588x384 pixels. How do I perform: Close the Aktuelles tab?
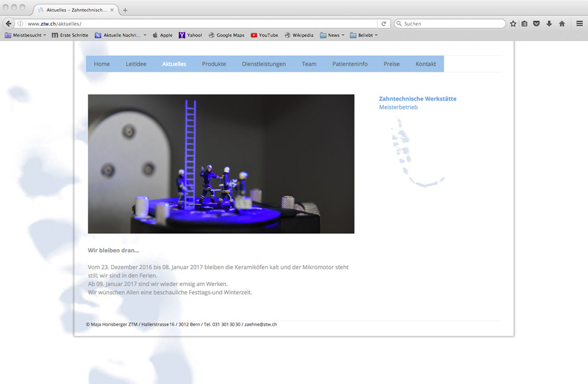tap(111, 10)
